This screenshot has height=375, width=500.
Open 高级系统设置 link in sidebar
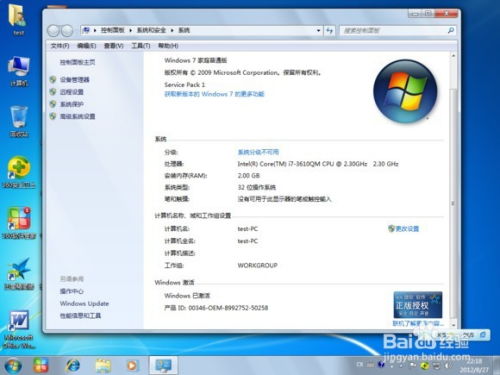77,116
